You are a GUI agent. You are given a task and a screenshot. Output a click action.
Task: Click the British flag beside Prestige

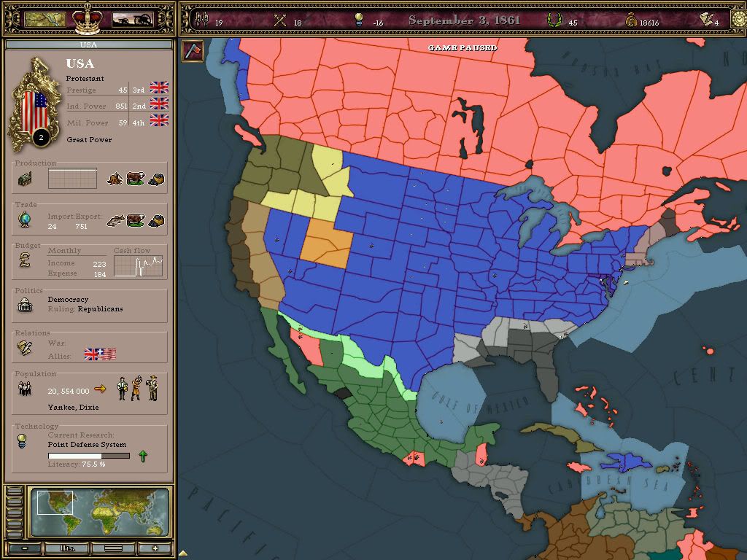[159, 87]
